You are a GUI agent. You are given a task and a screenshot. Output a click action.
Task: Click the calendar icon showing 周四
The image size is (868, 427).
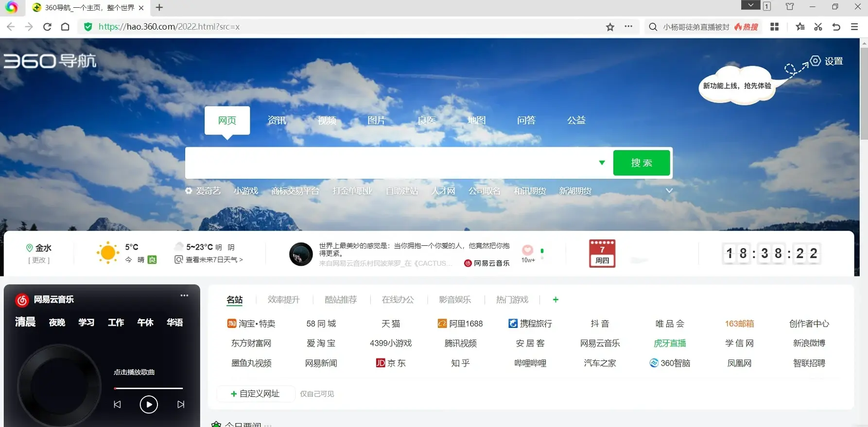coord(602,253)
